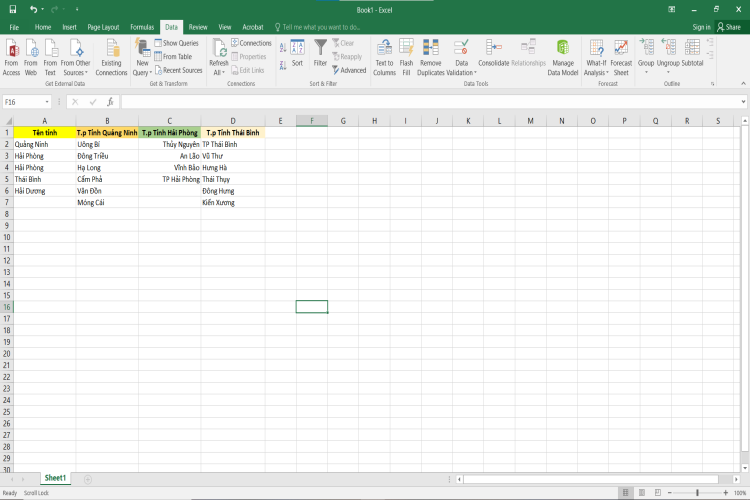Open the Sort dialog

298,53
